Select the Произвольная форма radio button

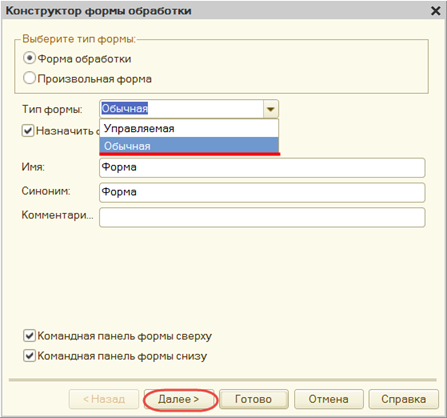click(x=29, y=78)
